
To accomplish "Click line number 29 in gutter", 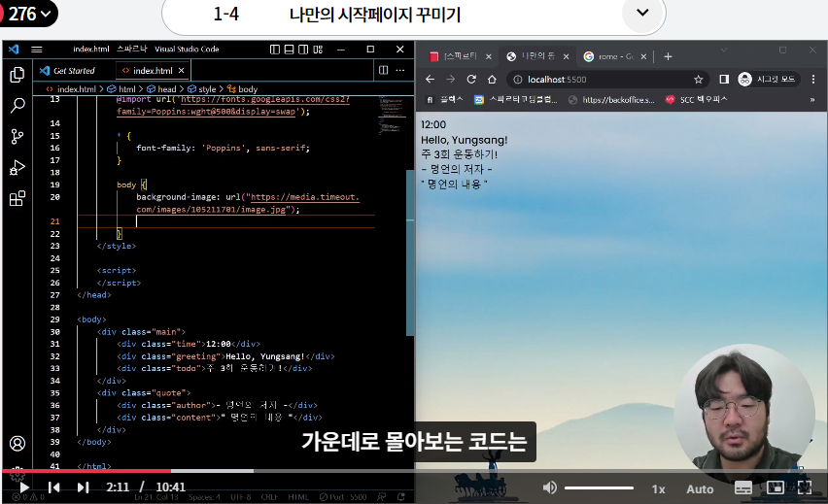I will (x=55, y=319).
